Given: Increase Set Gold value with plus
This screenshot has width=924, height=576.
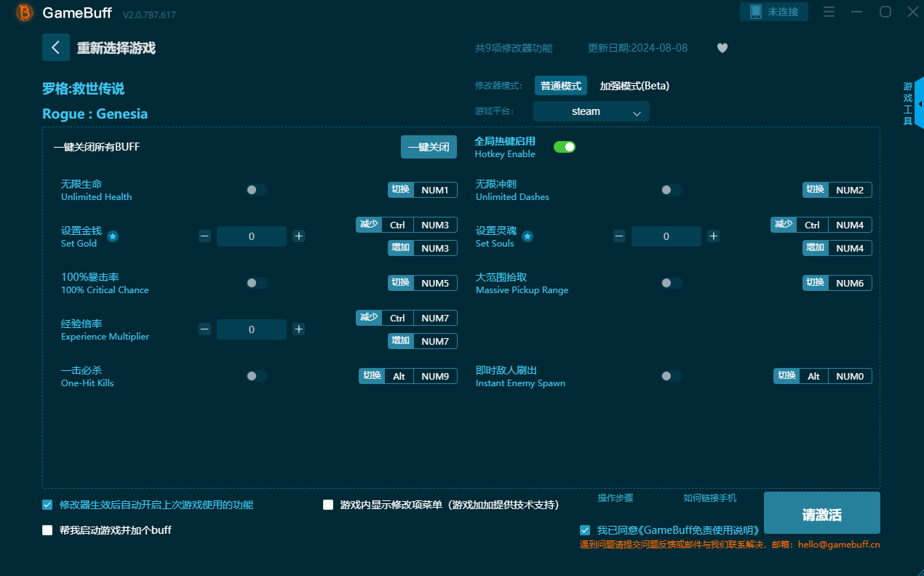Looking at the screenshot, I should tap(298, 236).
